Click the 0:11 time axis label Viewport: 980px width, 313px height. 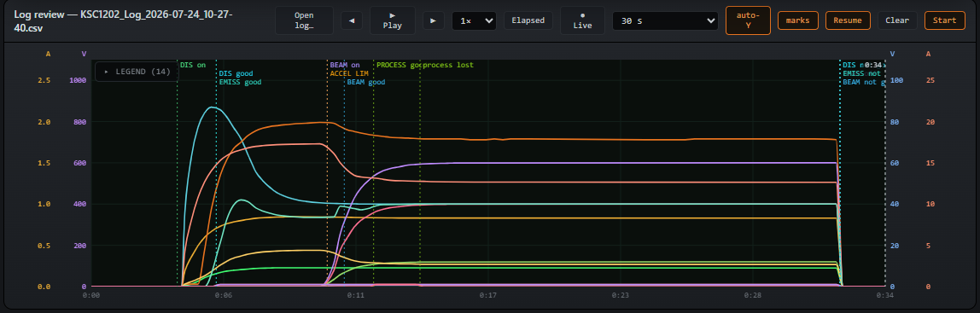[x=356, y=294]
